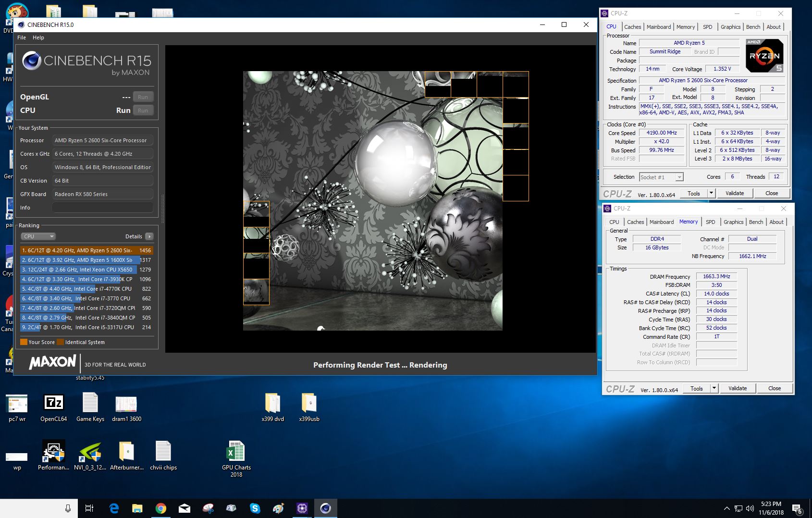This screenshot has height=518, width=812.
Task: Open the CPU ranking dropdown
Action: coord(38,236)
